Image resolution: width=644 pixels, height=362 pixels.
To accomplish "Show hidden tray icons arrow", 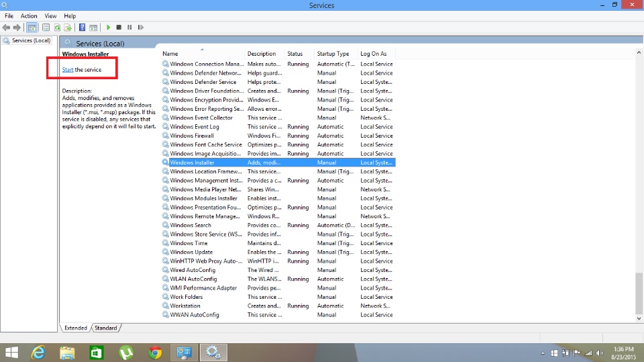I will (x=543, y=353).
